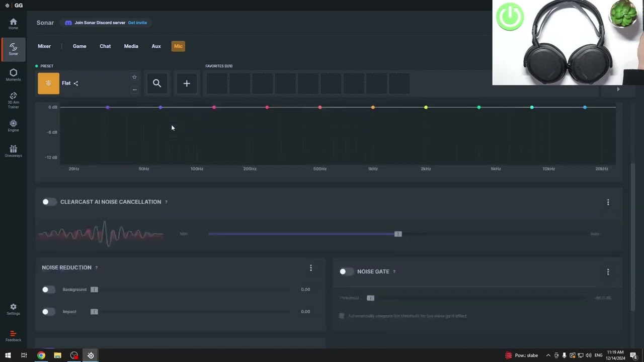Open Noise Gate three-dot options menu
This screenshot has width=644, height=362.
(608, 272)
